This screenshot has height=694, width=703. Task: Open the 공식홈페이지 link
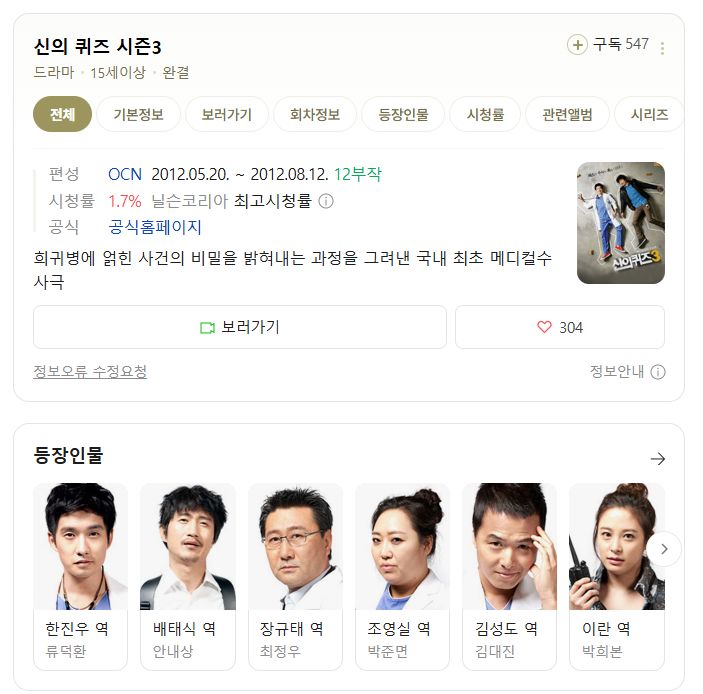[155, 227]
